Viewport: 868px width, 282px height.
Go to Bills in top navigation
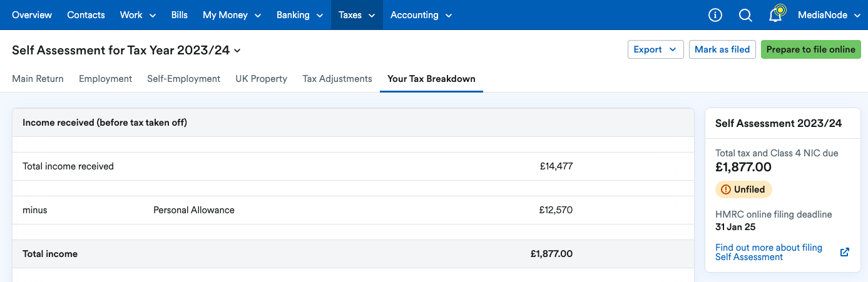point(179,15)
